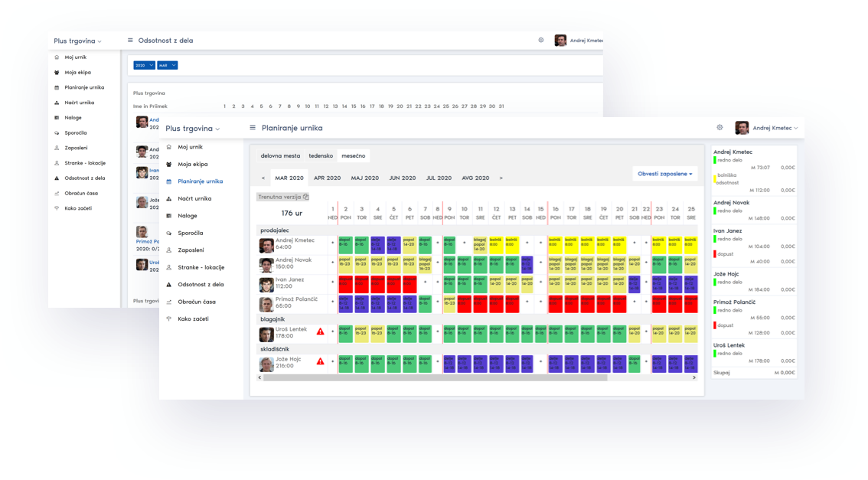Open settings gear in Planiranje urnika header
This screenshot has height=480, width=868.
[720, 128]
